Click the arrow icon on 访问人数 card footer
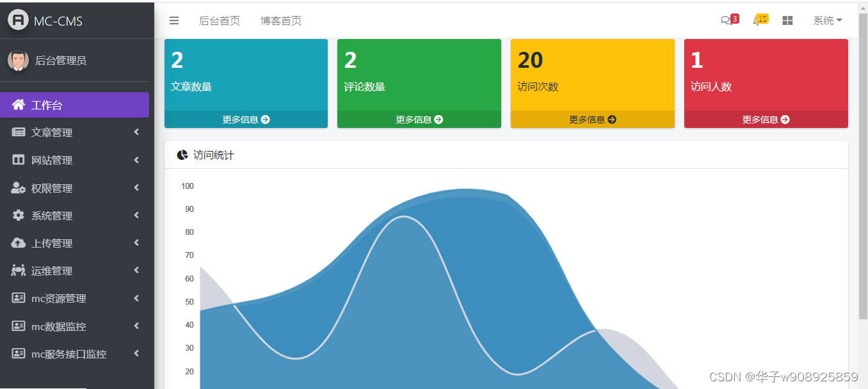This screenshot has width=868, height=389. click(x=785, y=120)
